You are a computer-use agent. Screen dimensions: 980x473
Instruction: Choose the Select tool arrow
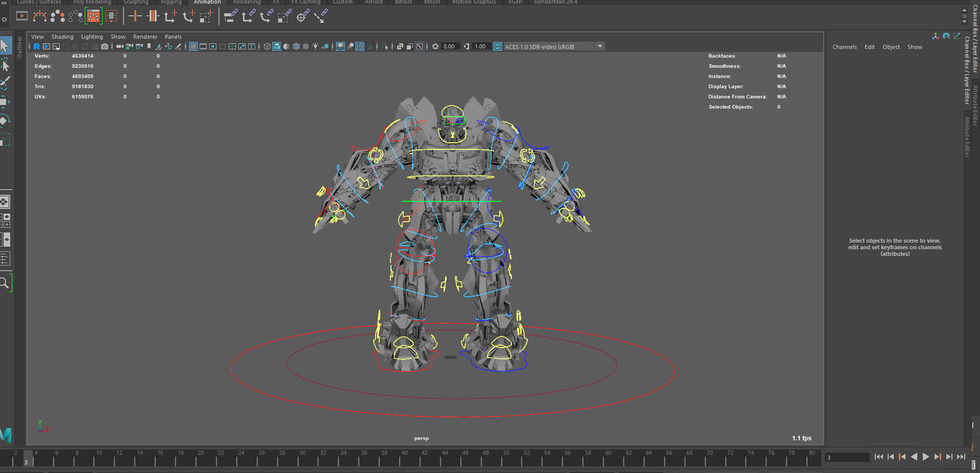coord(4,45)
